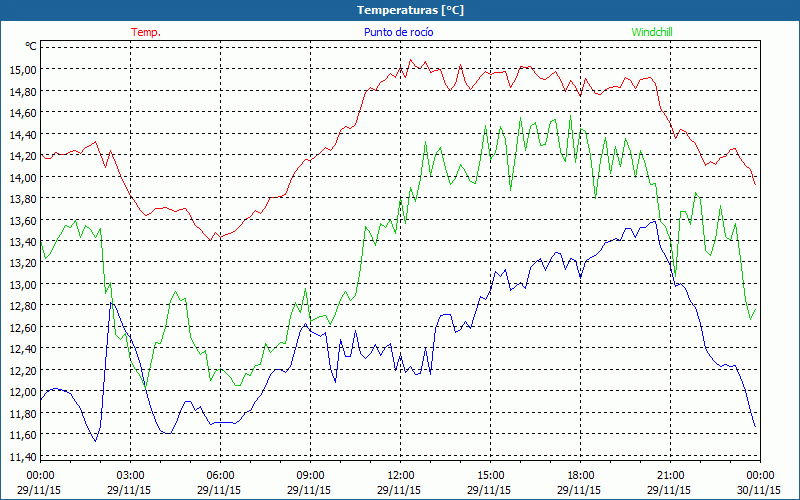Click the 13,60 y-axis value
The image size is (800, 500).
pyautogui.click(x=23, y=220)
